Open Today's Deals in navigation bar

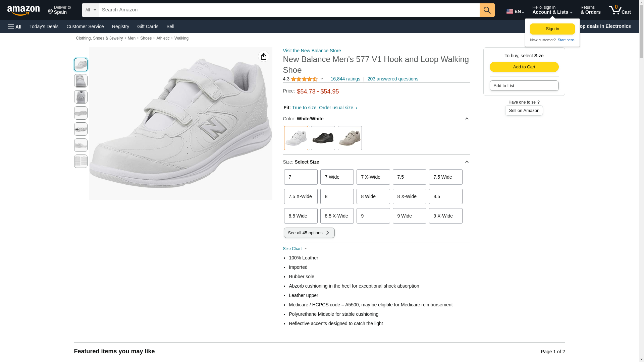click(x=44, y=26)
